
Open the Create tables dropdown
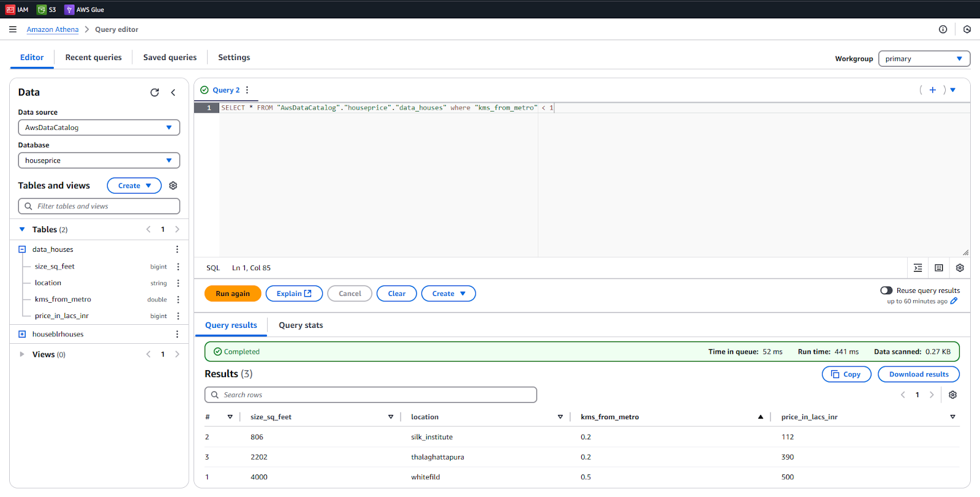tap(134, 186)
